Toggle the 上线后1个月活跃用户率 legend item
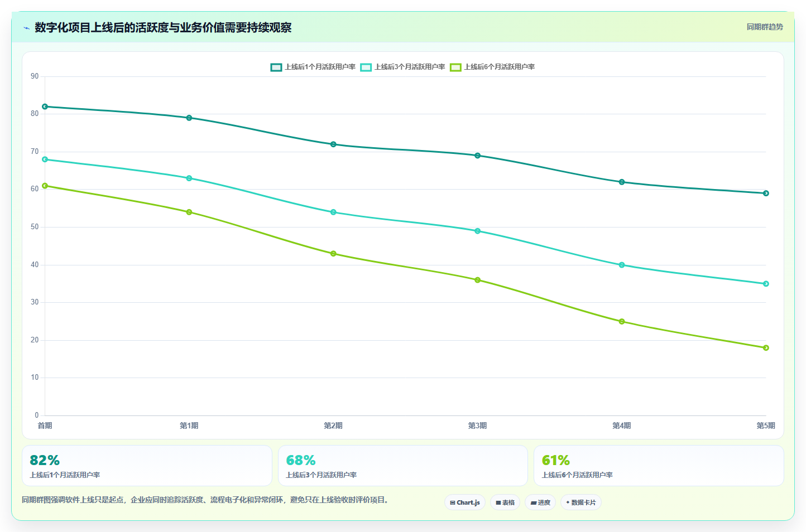The width and height of the screenshot is (806, 532). coord(313,67)
